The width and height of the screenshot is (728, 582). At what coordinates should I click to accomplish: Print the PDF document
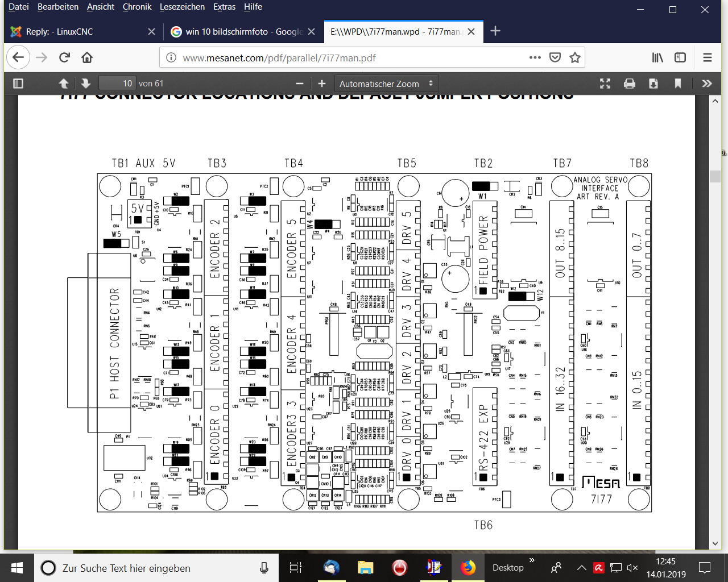(630, 84)
